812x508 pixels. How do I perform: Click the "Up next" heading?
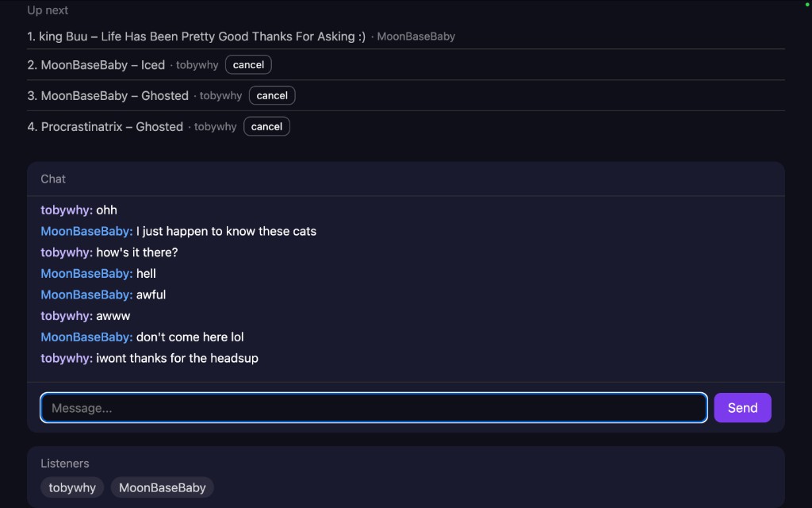click(x=48, y=10)
